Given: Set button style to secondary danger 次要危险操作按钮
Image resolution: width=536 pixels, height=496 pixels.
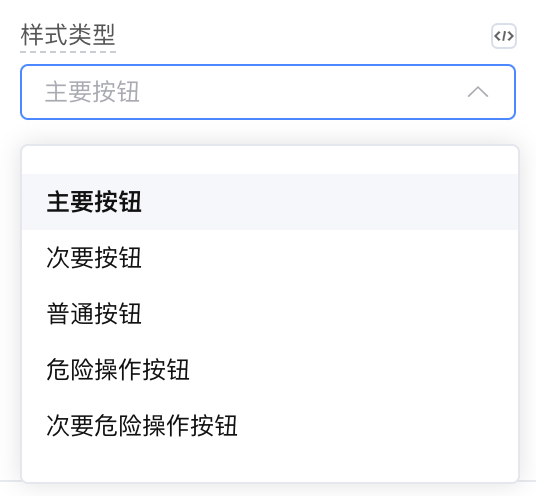Looking at the screenshot, I should tap(270, 426).
